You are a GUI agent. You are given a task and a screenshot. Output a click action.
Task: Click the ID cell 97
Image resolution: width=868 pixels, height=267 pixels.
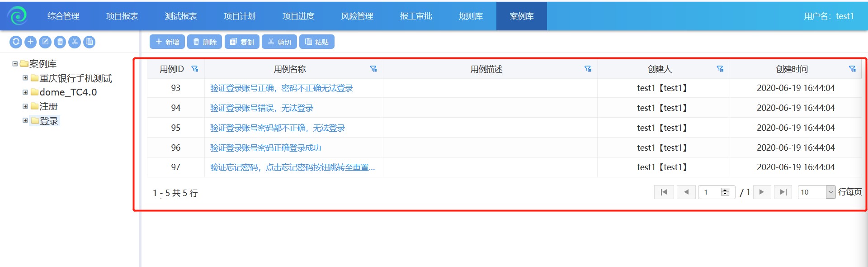(x=176, y=167)
